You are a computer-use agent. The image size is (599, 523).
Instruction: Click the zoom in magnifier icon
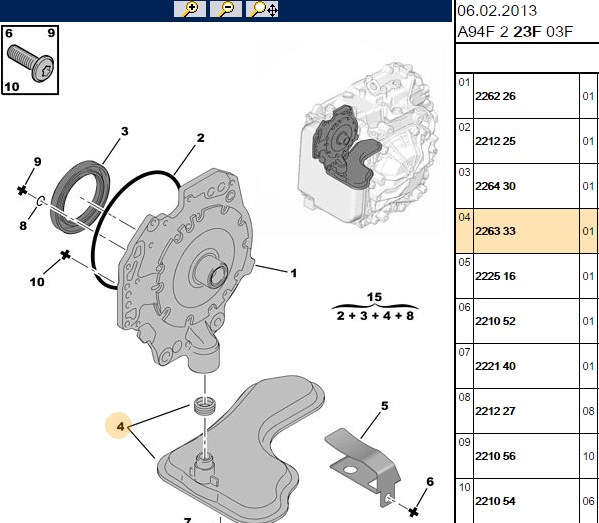(189, 9)
